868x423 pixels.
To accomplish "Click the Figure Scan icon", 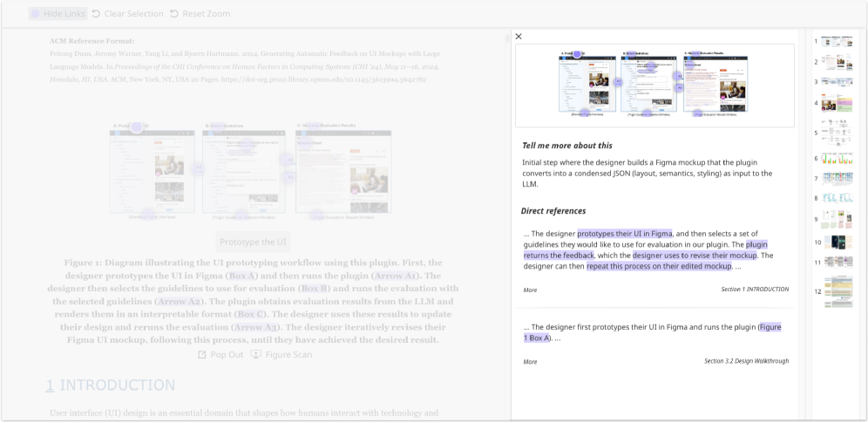I will 255,354.
